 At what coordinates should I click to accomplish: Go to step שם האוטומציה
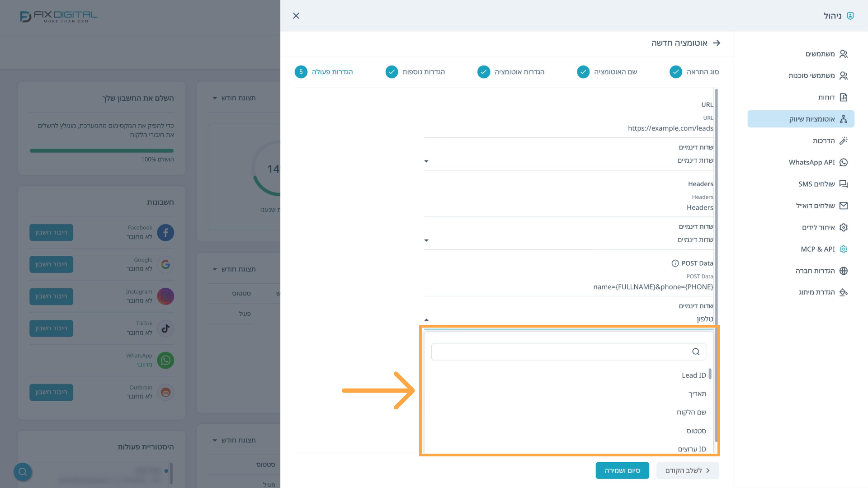pyautogui.click(x=607, y=72)
